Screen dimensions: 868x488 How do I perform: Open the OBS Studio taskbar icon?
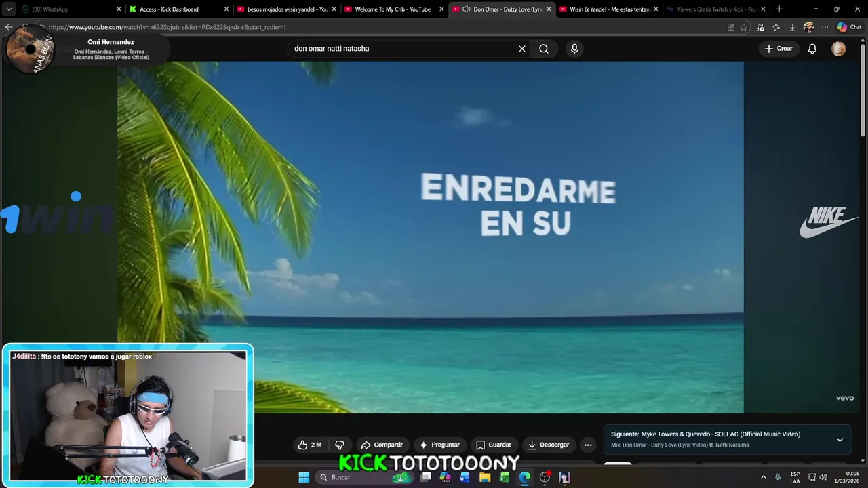tap(545, 477)
